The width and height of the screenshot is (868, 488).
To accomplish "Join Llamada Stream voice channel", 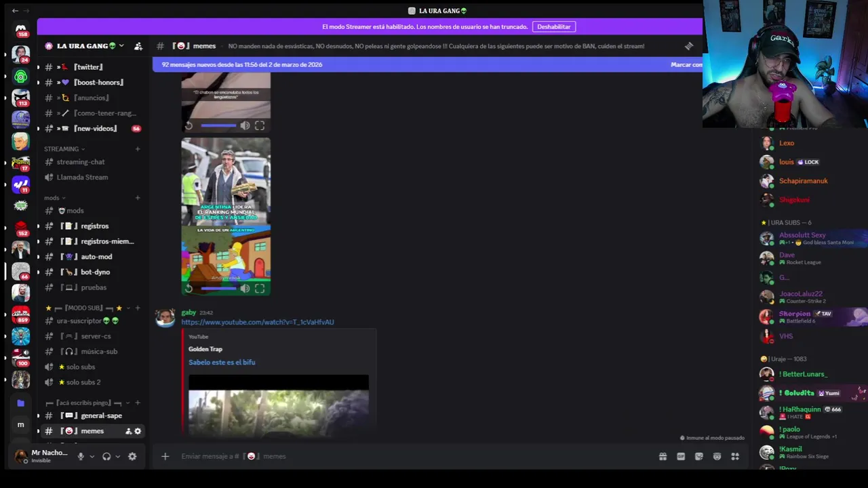I will pos(92,177).
